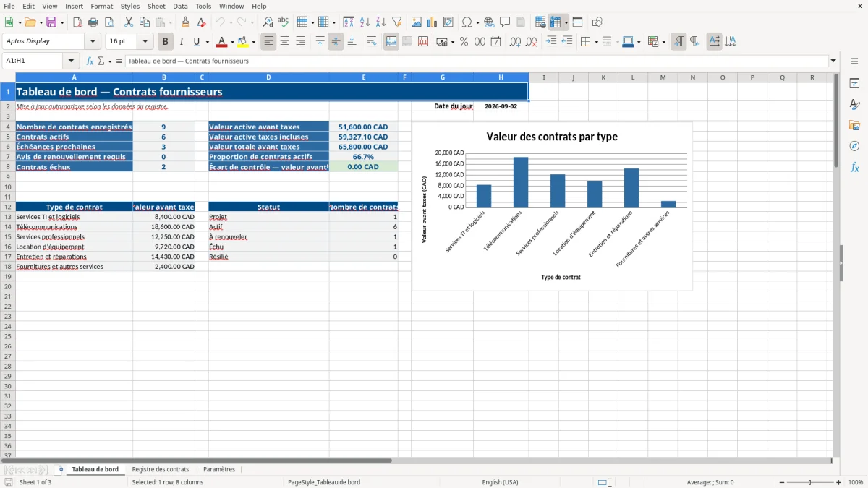868x488 pixels.
Task: Insert a hyperlink
Action: pyautogui.click(x=489, y=22)
